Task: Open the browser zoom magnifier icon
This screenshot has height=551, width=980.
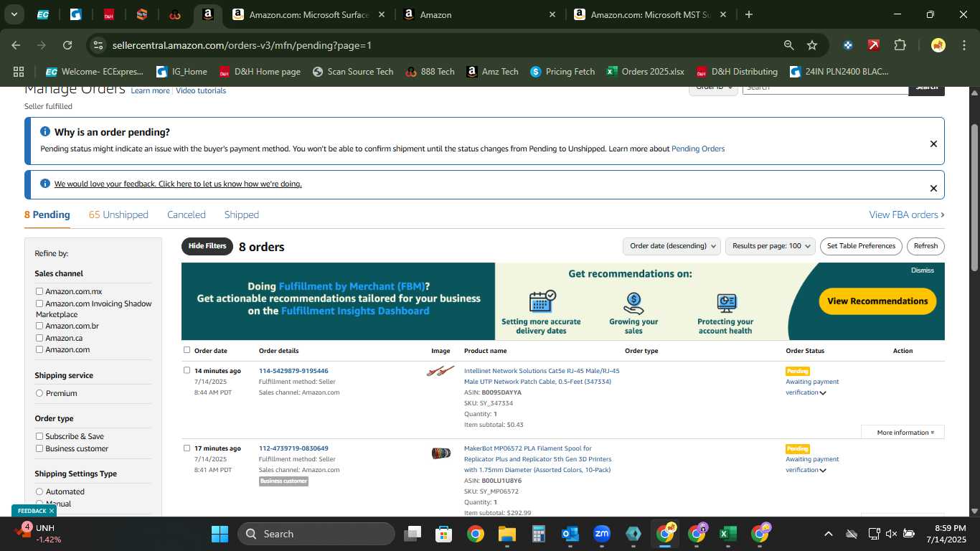Action: pyautogui.click(x=789, y=45)
